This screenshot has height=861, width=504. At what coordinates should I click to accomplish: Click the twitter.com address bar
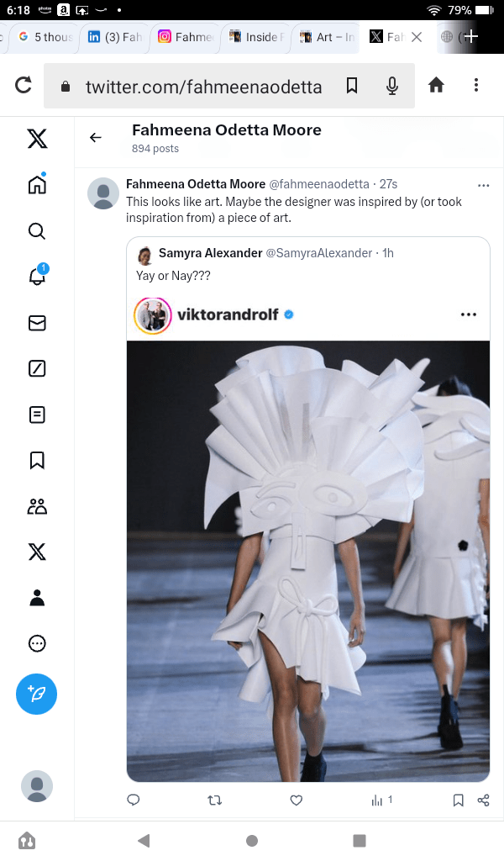pos(202,86)
